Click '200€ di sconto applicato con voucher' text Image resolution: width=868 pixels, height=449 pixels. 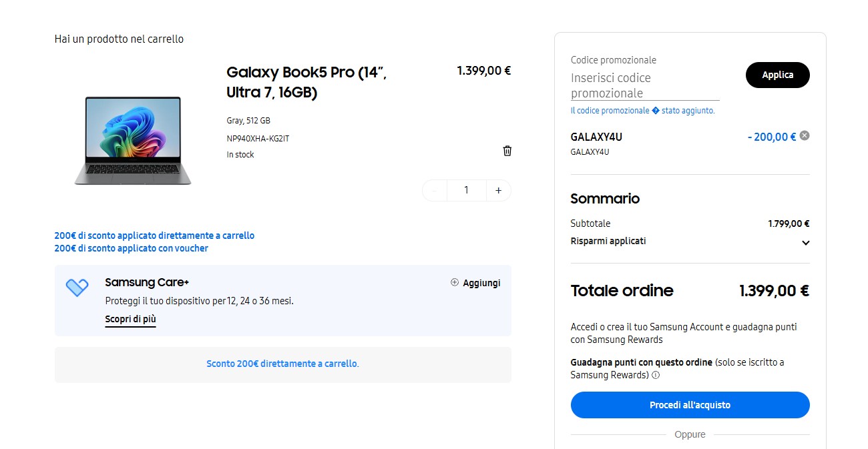pyautogui.click(x=132, y=248)
